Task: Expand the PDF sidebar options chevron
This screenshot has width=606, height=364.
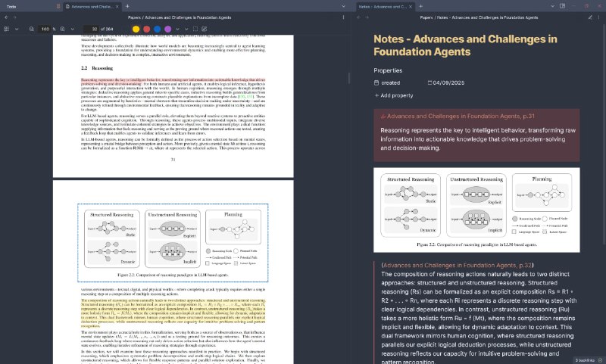Action: (17, 29)
